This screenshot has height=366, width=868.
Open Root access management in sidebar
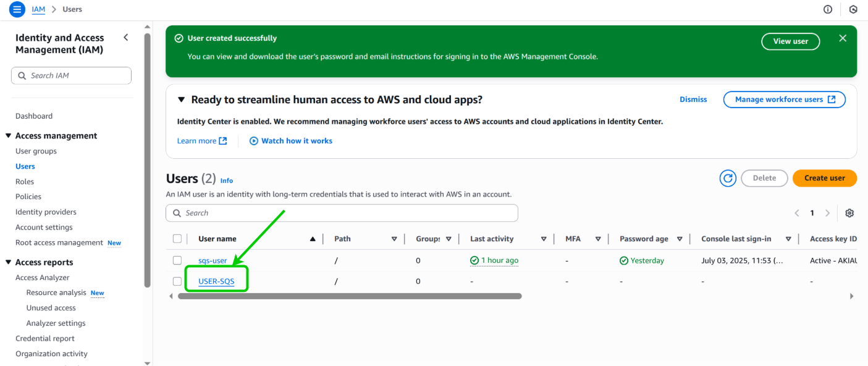pos(59,243)
